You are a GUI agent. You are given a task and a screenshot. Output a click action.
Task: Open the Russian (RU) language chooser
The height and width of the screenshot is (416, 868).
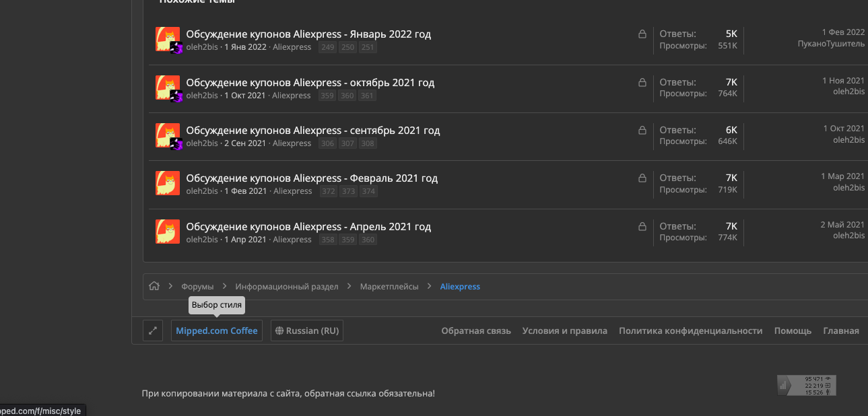(307, 331)
